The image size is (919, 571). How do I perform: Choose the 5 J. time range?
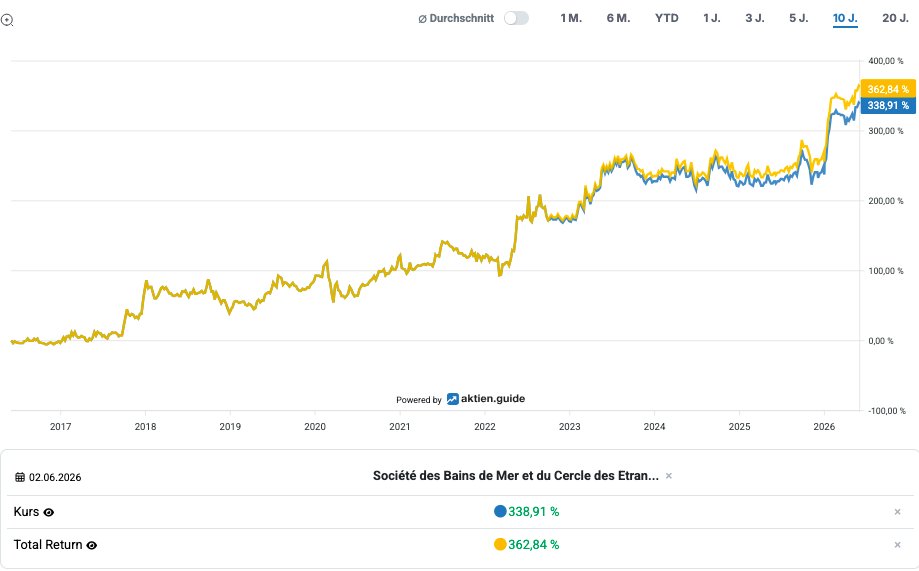798,18
